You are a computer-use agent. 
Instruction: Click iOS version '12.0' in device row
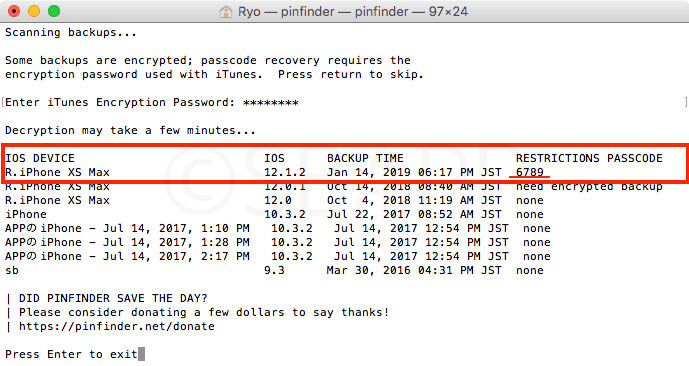pos(278,200)
